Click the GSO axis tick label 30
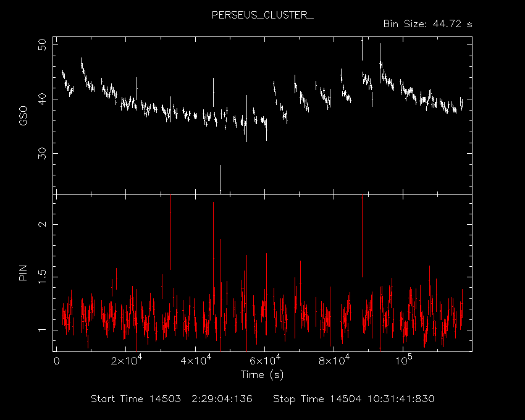The height and width of the screenshot is (420, 525). (x=43, y=153)
